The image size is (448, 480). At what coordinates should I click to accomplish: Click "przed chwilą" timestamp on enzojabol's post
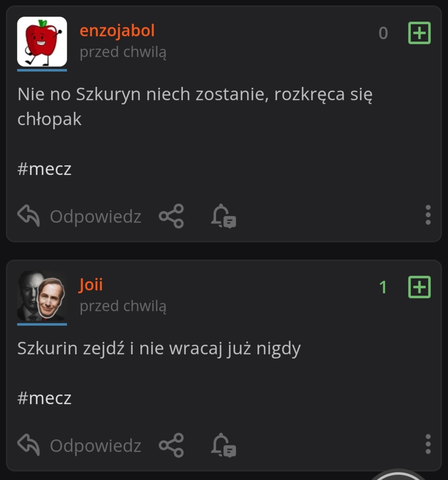click(x=123, y=52)
